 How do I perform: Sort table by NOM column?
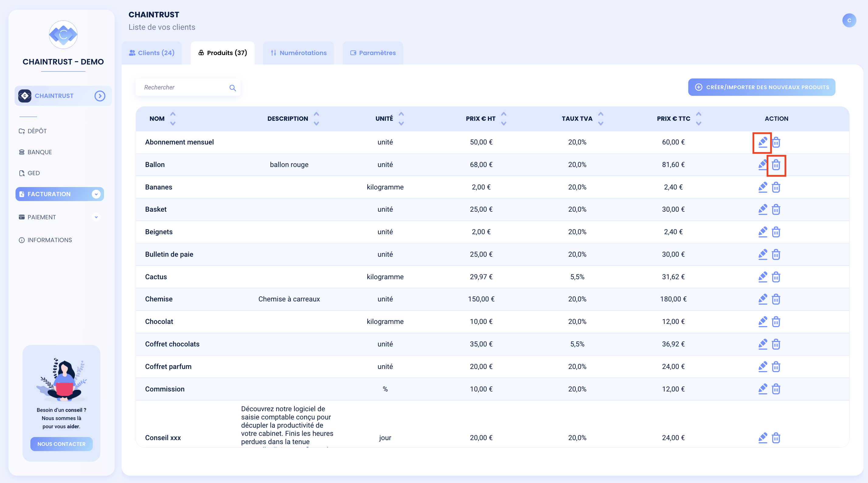[x=173, y=119]
